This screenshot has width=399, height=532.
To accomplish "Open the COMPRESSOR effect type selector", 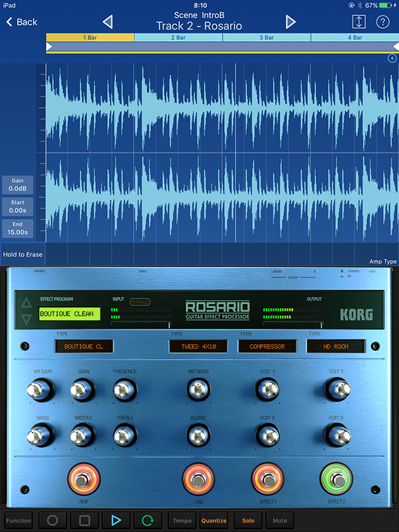I will tap(267, 346).
